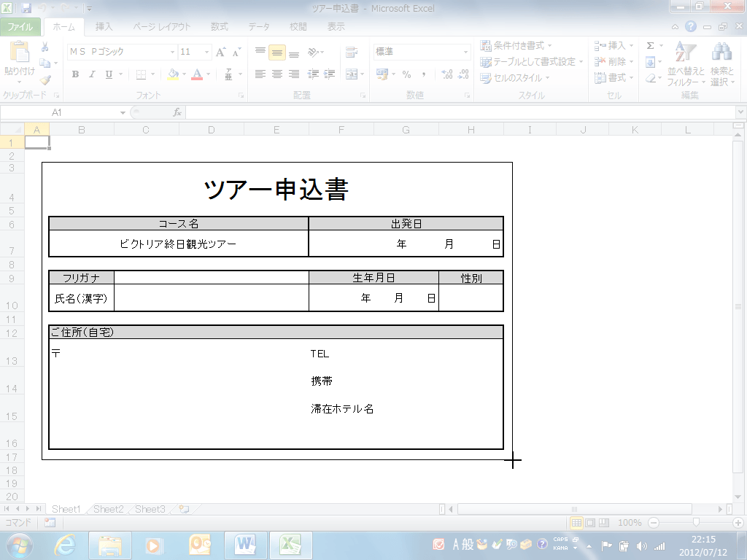This screenshot has width=747, height=560.
Task: Switch to the 挿入 ribbon tab
Action: pos(104,27)
